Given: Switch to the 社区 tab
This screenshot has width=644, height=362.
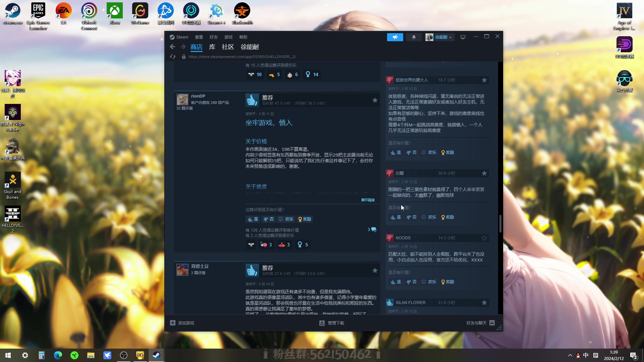Looking at the screenshot, I should (228, 47).
